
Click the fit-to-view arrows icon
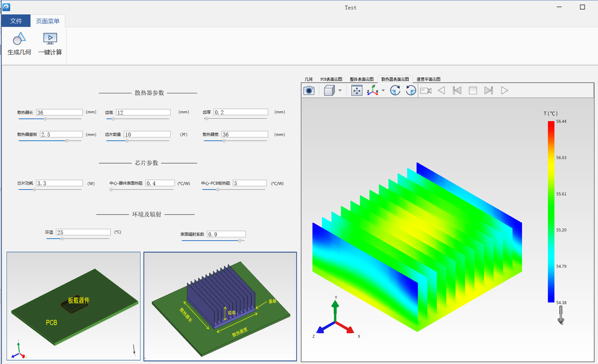[x=357, y=90]
